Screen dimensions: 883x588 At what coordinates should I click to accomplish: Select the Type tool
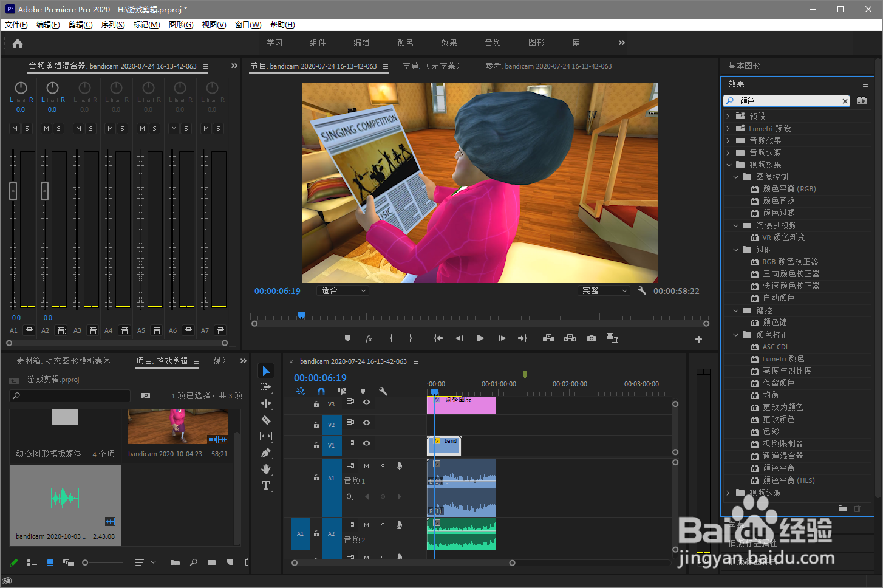pos(266,485)
